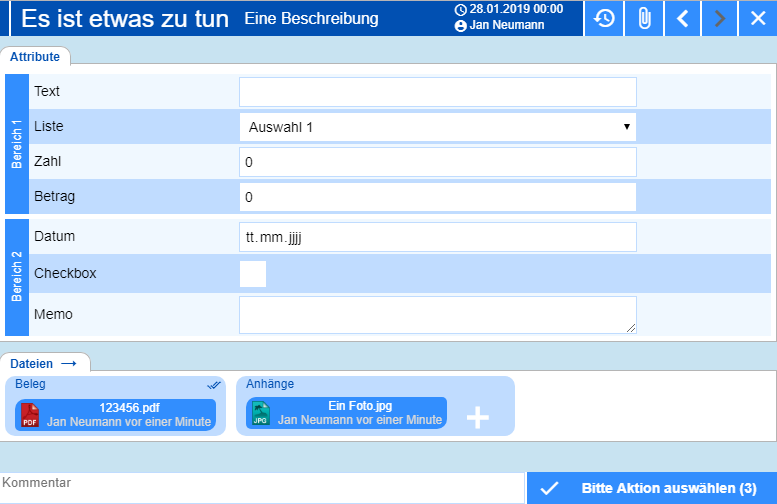Add an attachment with the plus icon
The height and width of the screenshot is (504, 777).
478,417
